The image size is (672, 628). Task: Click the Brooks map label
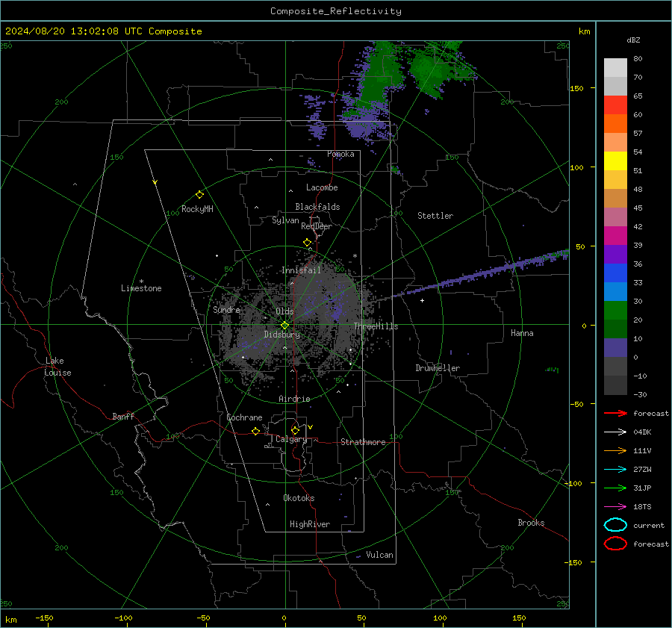point(531,523)
